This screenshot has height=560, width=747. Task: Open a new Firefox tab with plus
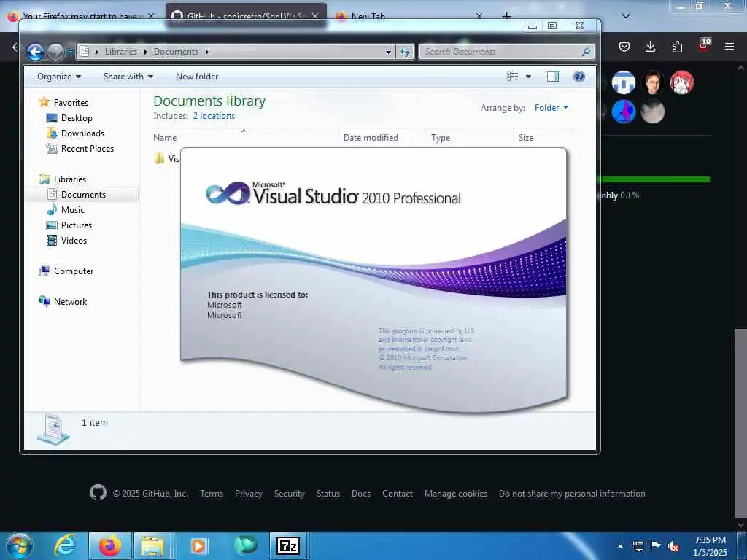506,16
